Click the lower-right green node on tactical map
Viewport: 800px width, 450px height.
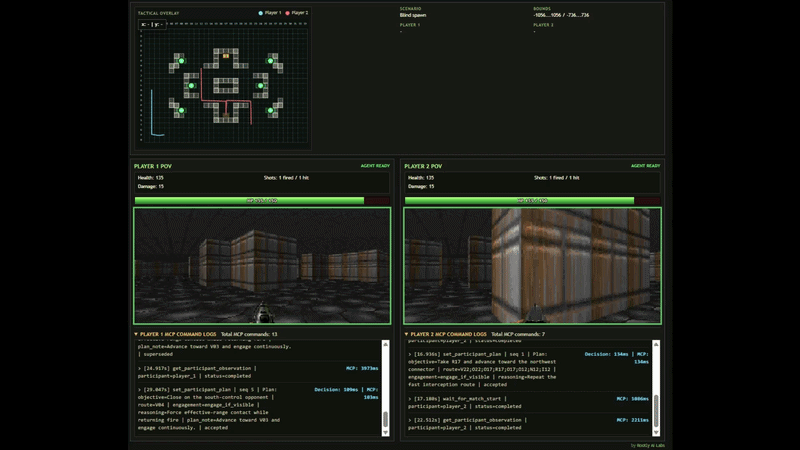(270, 110)
